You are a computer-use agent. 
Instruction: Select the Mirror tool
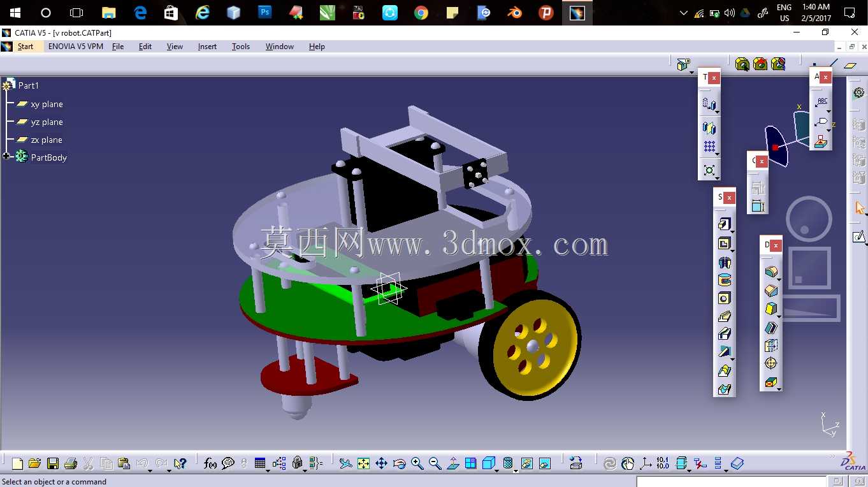click(709, 128)
